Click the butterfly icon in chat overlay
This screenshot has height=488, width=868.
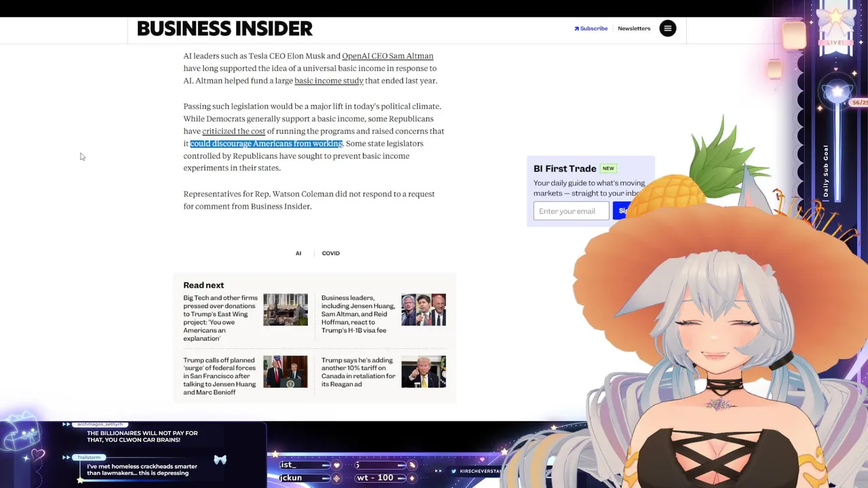220,460
